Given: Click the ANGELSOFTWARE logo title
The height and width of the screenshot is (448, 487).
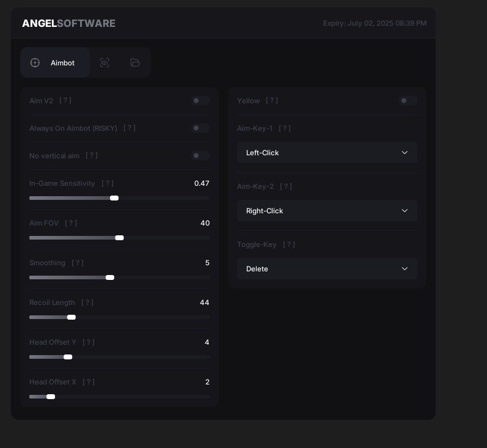Looking at the screenshot, I should (68, 23).
